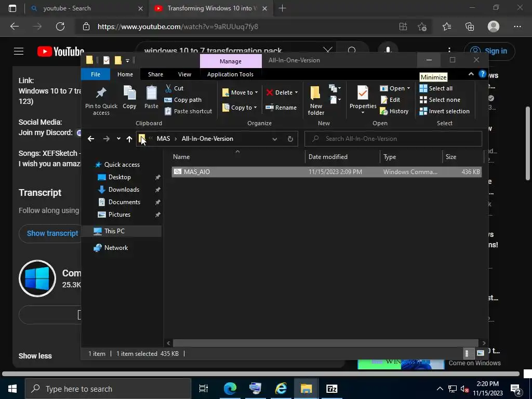The image size is (532, 399).
Task: Open Documents in Quick access
Action: tap(124, 202)
